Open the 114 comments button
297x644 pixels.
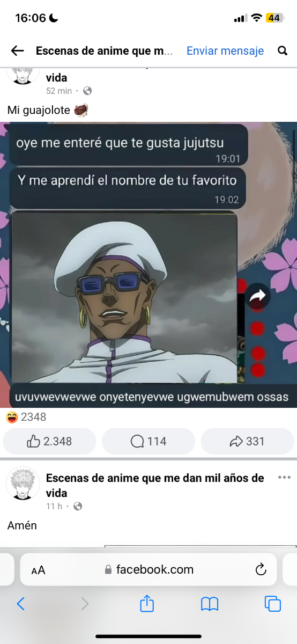[148, 441]
